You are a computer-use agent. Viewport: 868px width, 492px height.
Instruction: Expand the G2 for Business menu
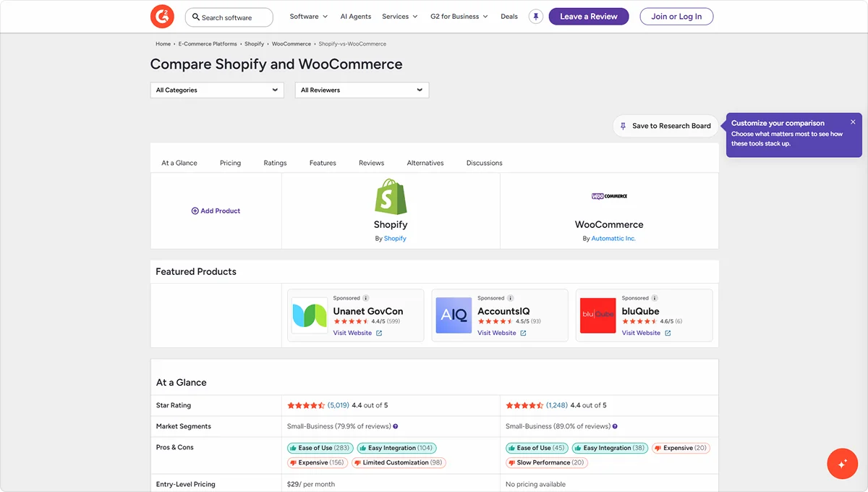pyautogui.click(x=459, y=17)
